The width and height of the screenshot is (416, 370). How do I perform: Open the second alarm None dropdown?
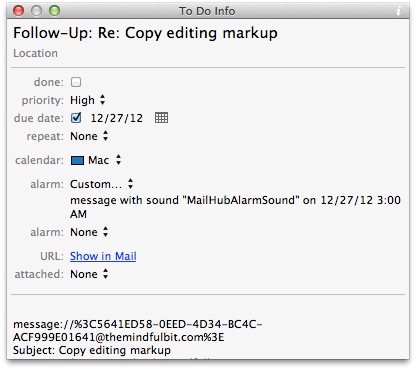[89, 232]
